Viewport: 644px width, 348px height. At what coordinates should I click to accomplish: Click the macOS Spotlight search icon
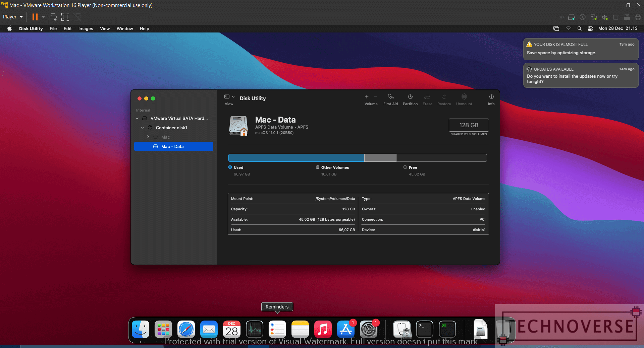click(x=579, y=28)
